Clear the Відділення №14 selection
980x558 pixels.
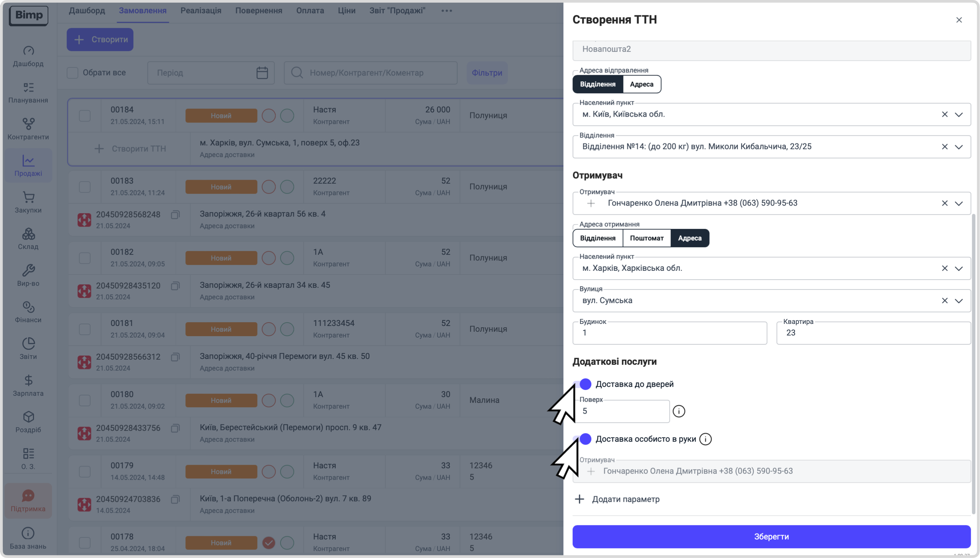click(x=944, y=147)
